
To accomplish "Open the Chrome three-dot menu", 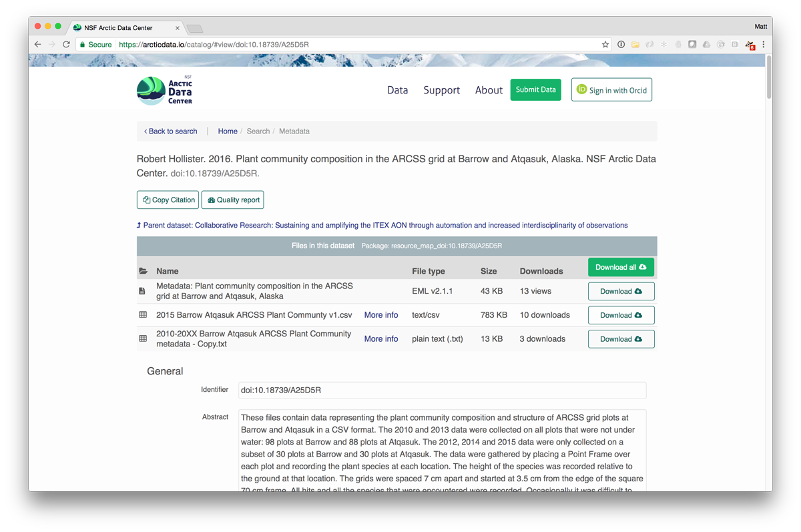I will [x=763, y=44].
